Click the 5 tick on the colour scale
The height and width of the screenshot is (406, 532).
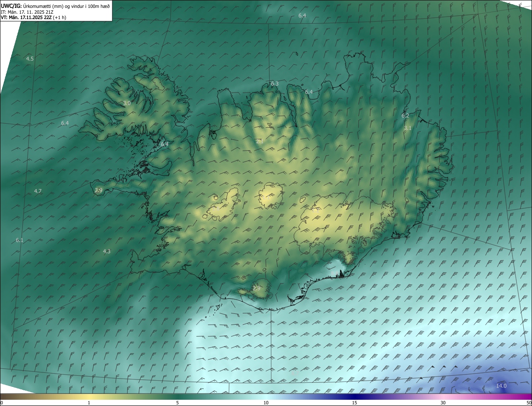click(x=177, y=403)
